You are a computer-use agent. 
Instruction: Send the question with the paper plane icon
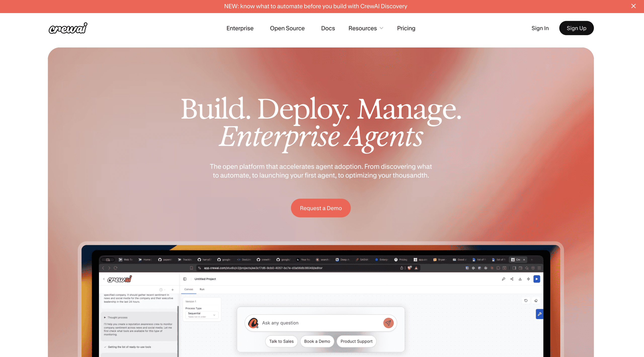[388, 323]
